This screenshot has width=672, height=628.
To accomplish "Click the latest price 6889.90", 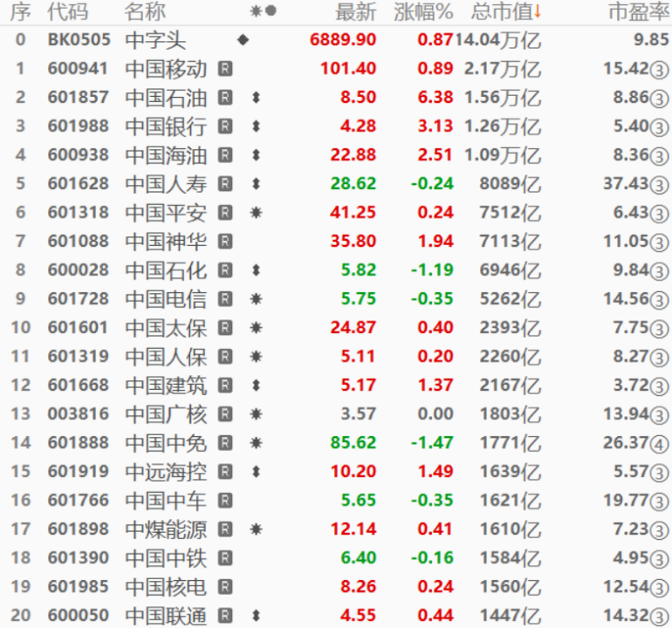I will (x=343, y=40).
